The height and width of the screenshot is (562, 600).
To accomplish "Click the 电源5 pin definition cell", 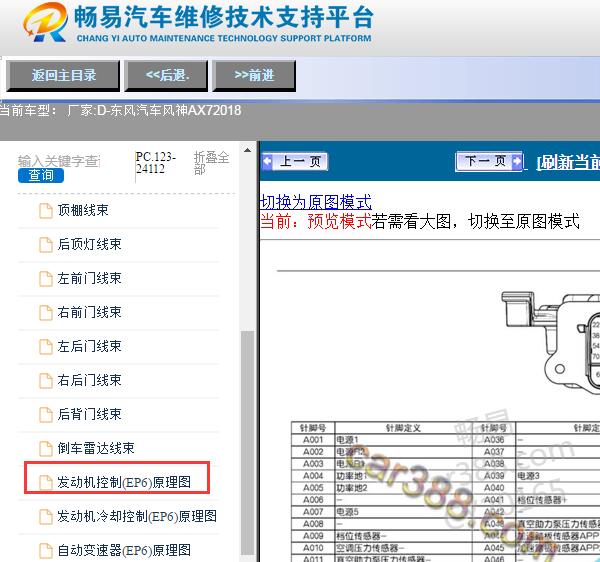I will coord(403,512).
